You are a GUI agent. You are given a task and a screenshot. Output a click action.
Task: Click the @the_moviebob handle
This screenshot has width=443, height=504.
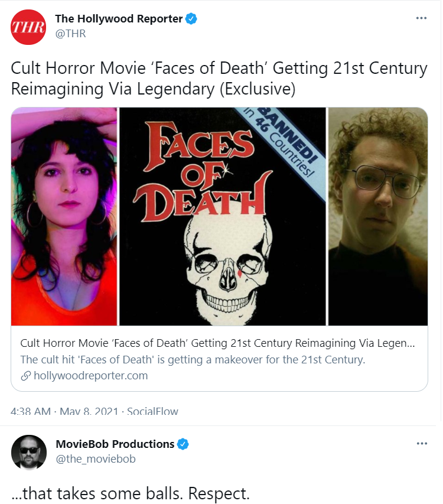pyautogui.click(x=96, y=459)
